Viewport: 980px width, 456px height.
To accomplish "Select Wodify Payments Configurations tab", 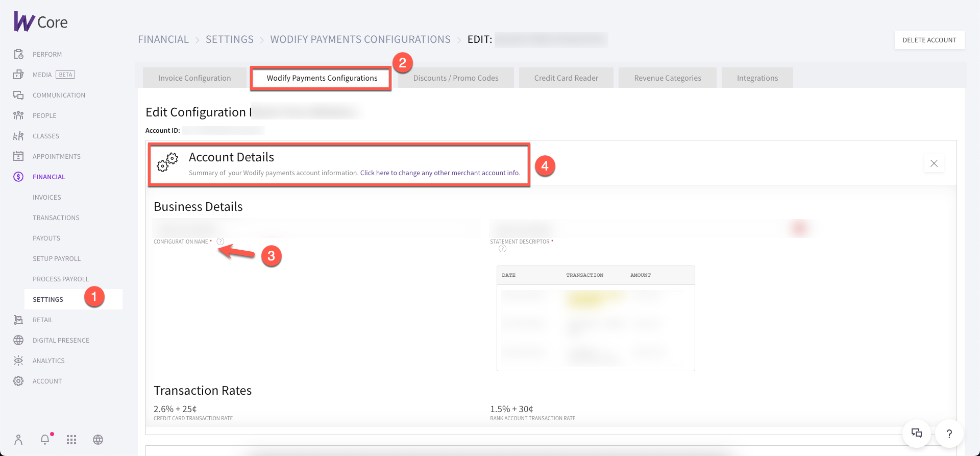I will click(322, 78).
